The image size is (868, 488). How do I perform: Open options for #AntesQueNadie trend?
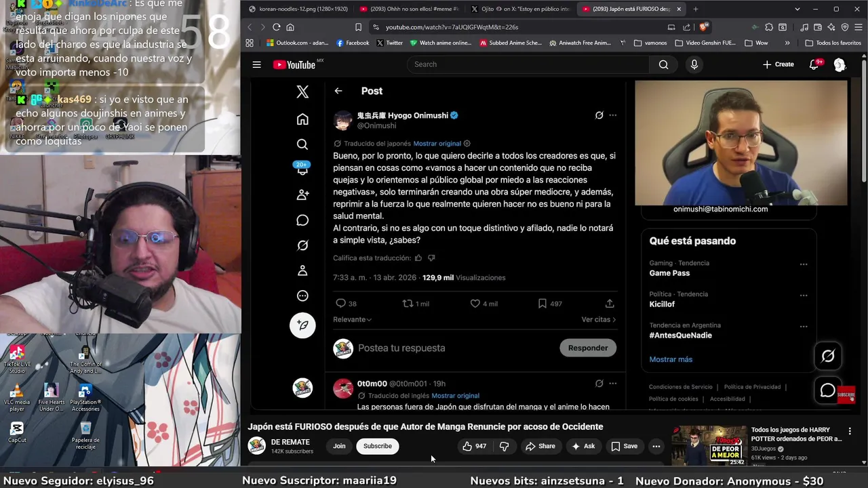pyautogui.click(x=804, y=327)
